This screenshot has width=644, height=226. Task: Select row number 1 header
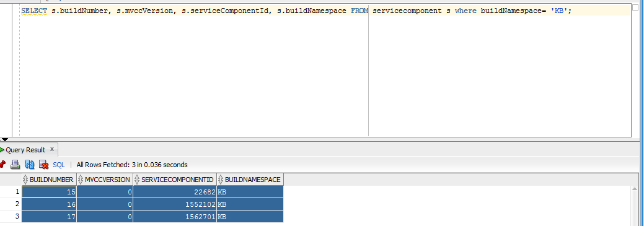pos(11,191)
